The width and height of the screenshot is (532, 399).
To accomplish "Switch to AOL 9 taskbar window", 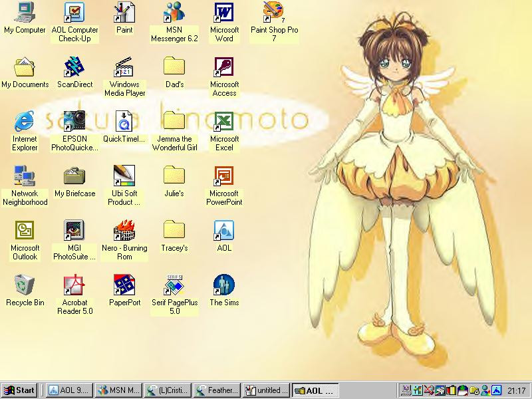I will click(x=70, y=390).
